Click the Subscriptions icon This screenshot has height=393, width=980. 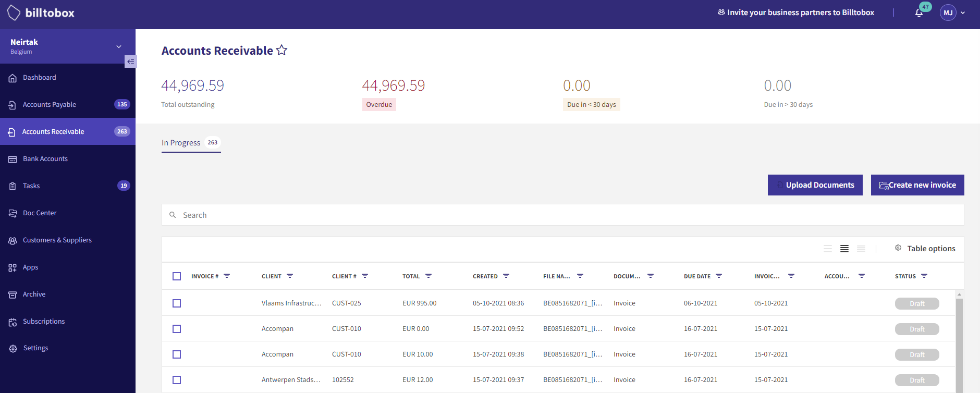[13, 322]
